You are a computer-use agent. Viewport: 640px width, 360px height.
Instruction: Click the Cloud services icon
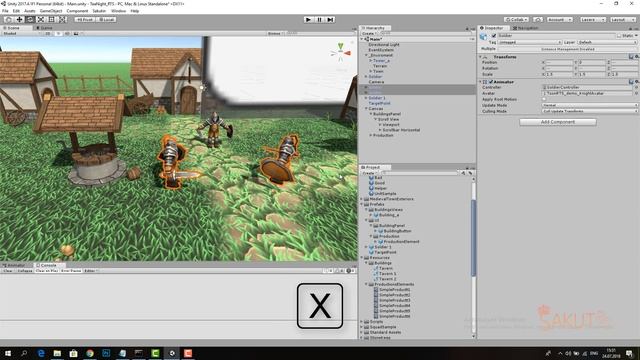[538, 19]
